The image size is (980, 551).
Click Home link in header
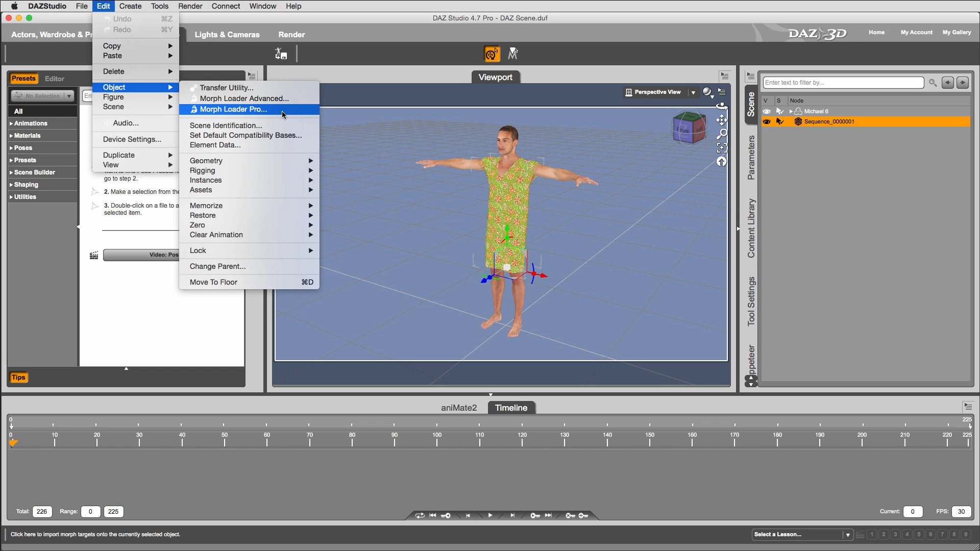point(876,32)
